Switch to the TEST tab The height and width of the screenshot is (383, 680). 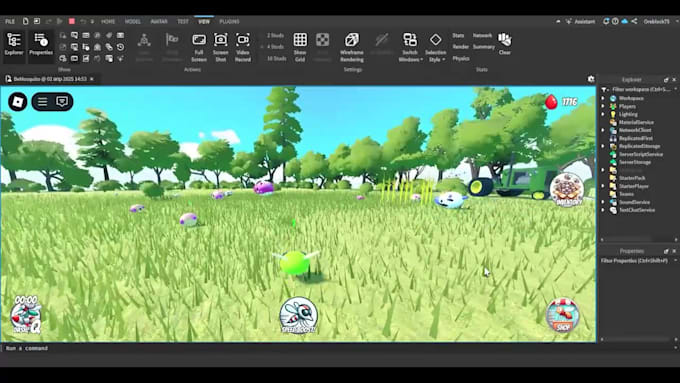click(183, 21)
